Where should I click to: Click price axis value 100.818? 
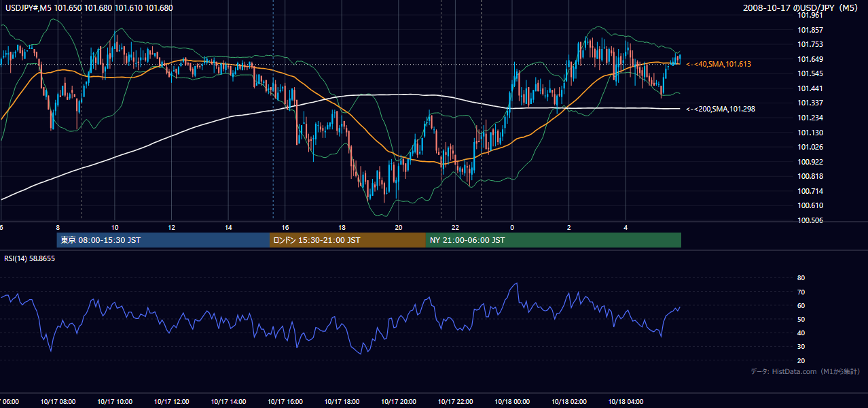pos(810,176)
